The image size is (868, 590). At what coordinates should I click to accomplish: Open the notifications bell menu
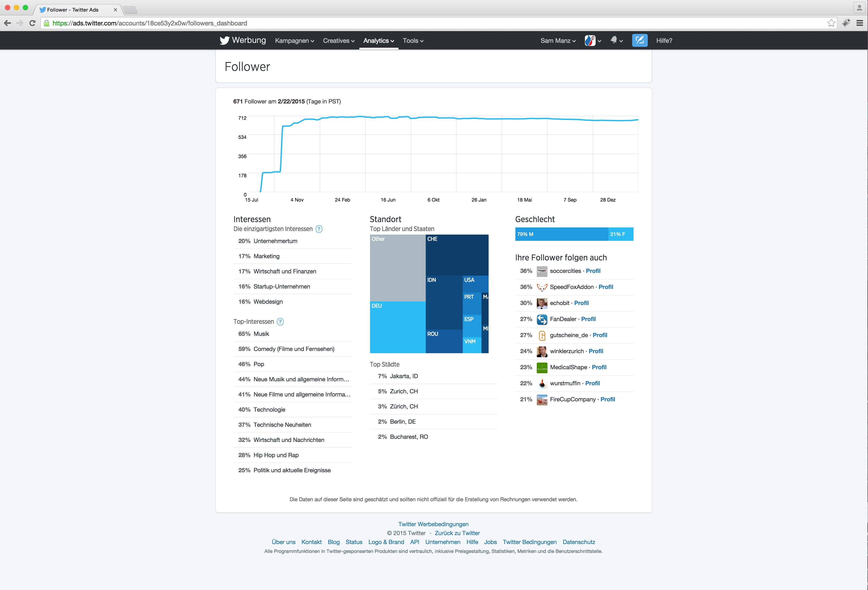tap(616, 40)
